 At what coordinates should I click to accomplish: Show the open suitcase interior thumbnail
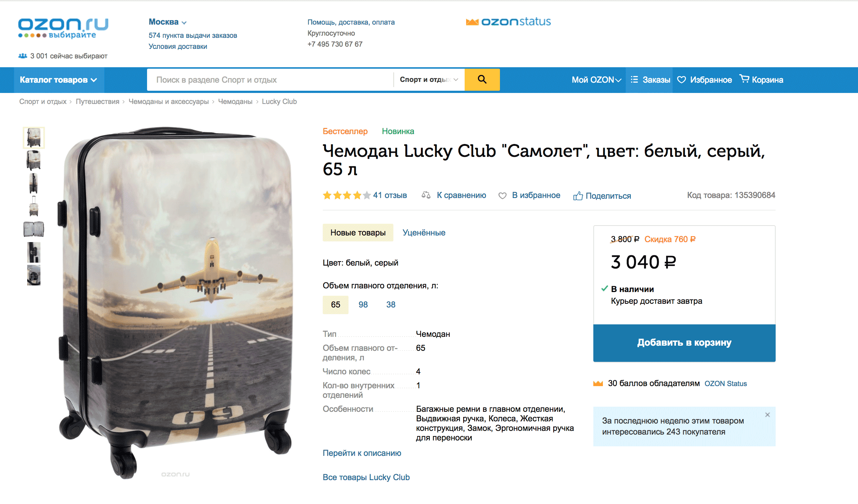click(x=33, y=229)
